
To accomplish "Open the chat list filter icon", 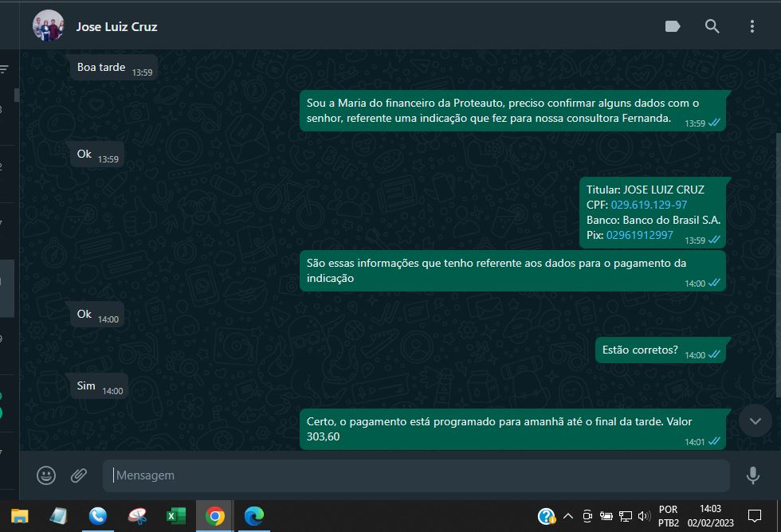I will click(x=4, y=69).
